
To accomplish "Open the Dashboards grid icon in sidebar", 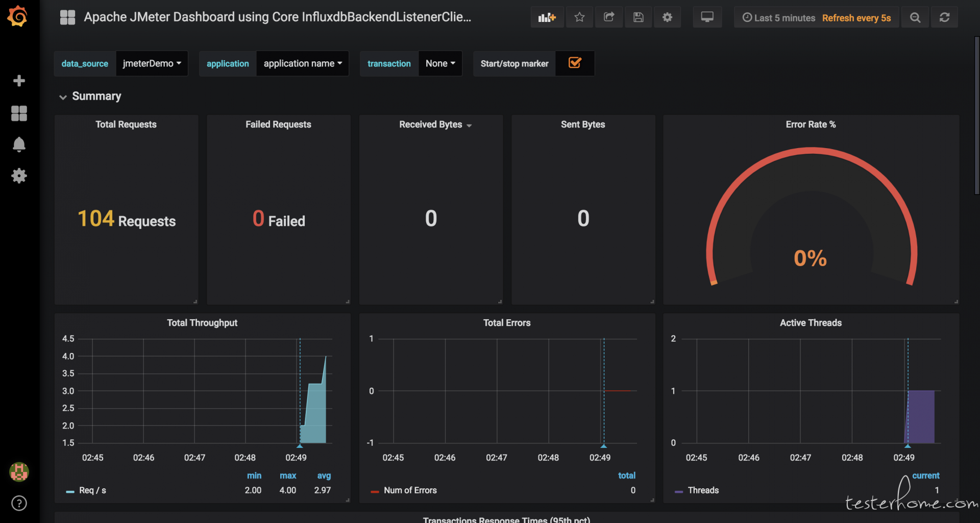I will 19,113.
